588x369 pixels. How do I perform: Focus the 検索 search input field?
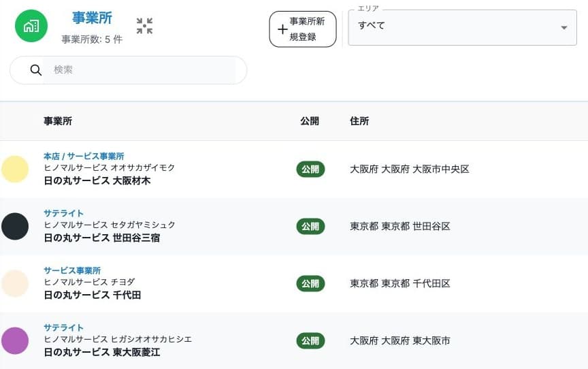pyautogui.click(x=139, y=70)
